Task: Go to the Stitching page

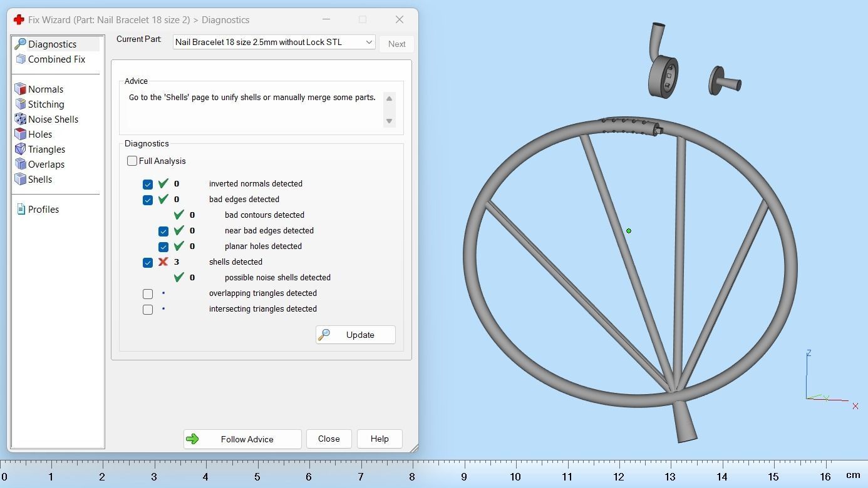Action: 46,104
